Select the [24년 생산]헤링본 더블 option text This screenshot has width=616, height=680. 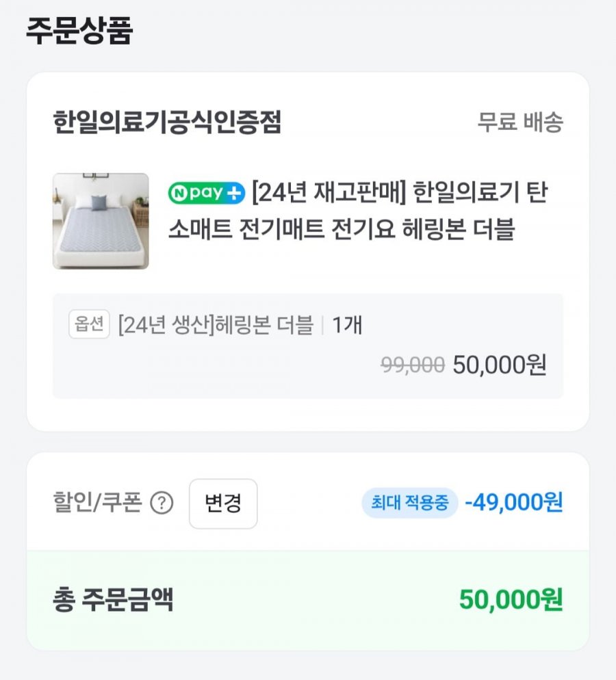point(215,325)
